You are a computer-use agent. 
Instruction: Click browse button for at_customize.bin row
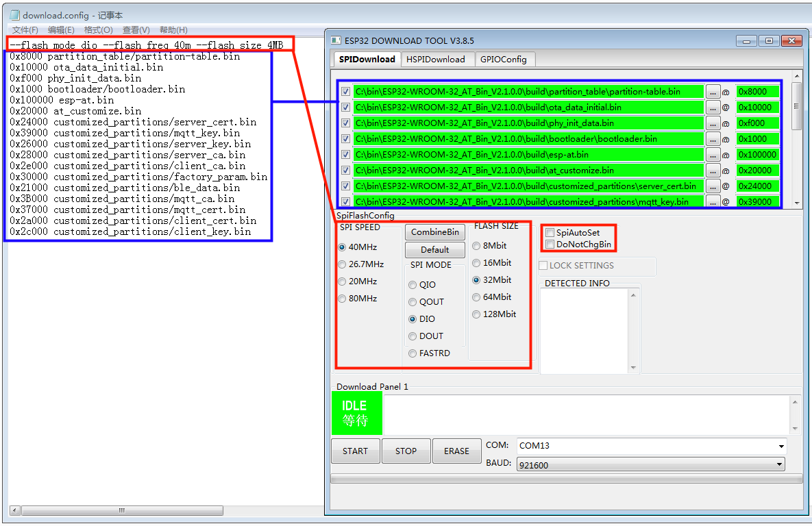(713, 171)
